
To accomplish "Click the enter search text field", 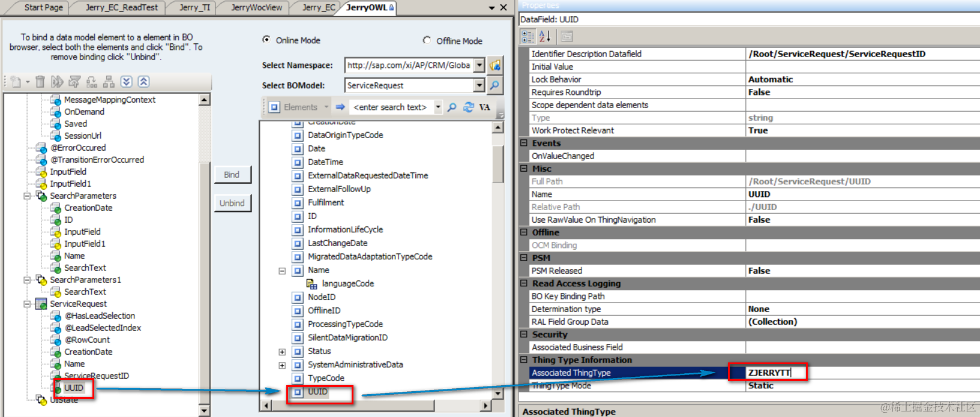I will 390,107.
